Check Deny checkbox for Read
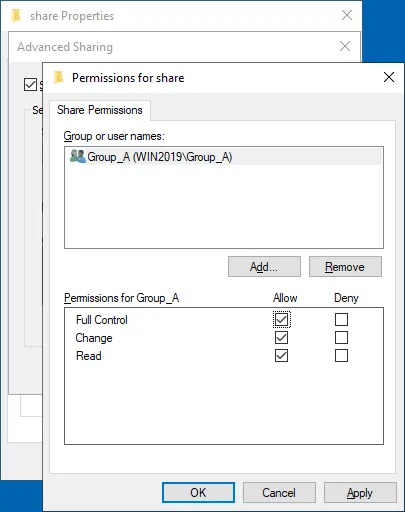The image size is (405, 512). (x=341, y=356)
